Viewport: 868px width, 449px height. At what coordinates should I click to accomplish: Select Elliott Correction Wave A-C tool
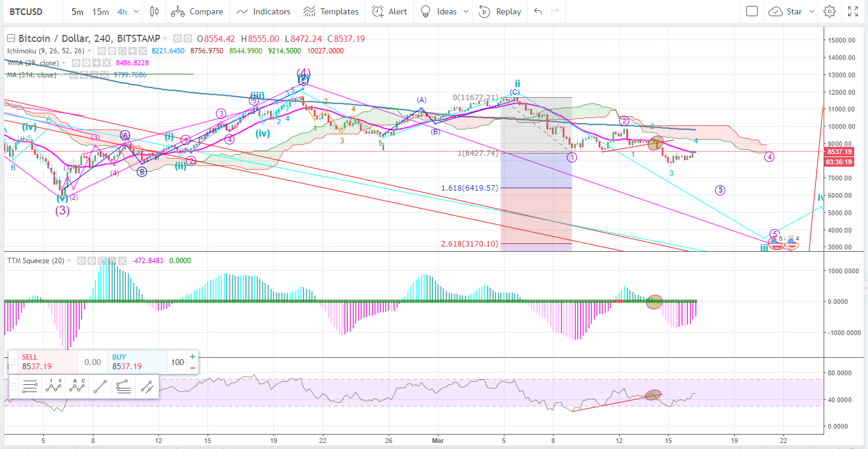77,387
